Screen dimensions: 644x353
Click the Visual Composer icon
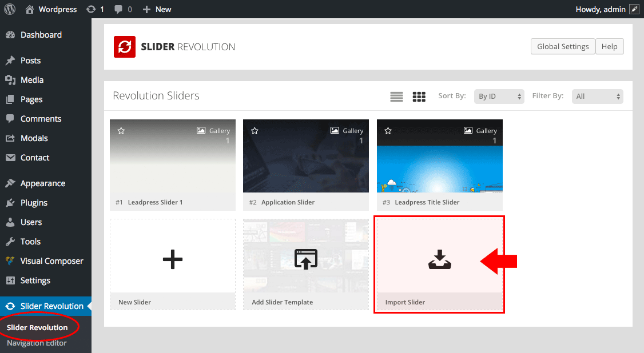point(10,261)
